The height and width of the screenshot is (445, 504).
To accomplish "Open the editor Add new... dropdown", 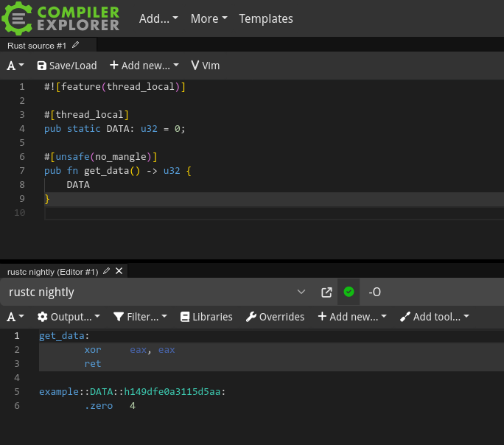I will [x=144, y=66].
